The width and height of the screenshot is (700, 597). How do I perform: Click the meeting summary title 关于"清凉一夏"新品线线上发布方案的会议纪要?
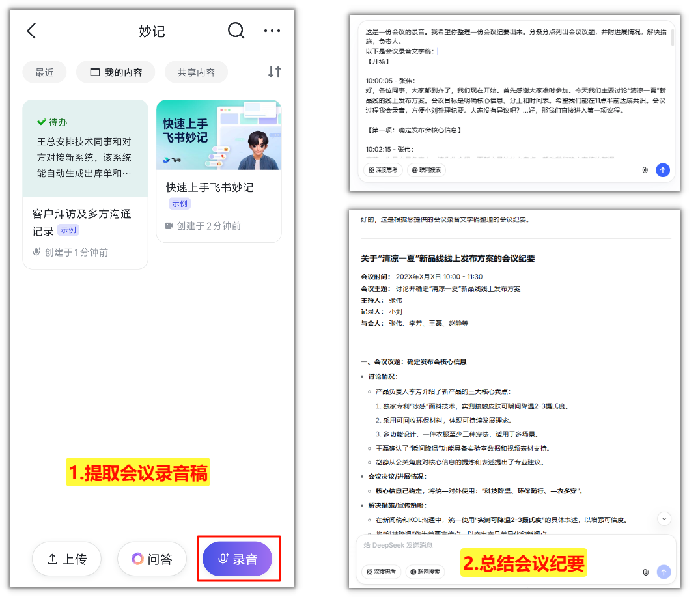448,259
